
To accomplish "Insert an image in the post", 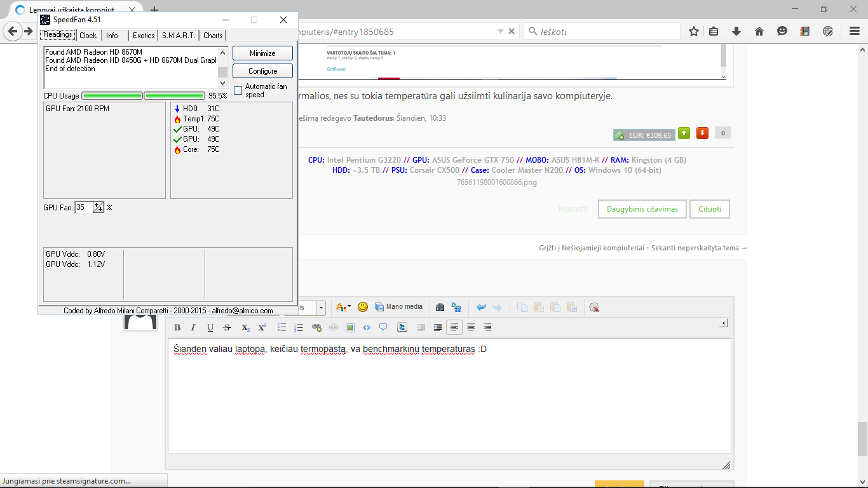I will click(x=349, y=327).
